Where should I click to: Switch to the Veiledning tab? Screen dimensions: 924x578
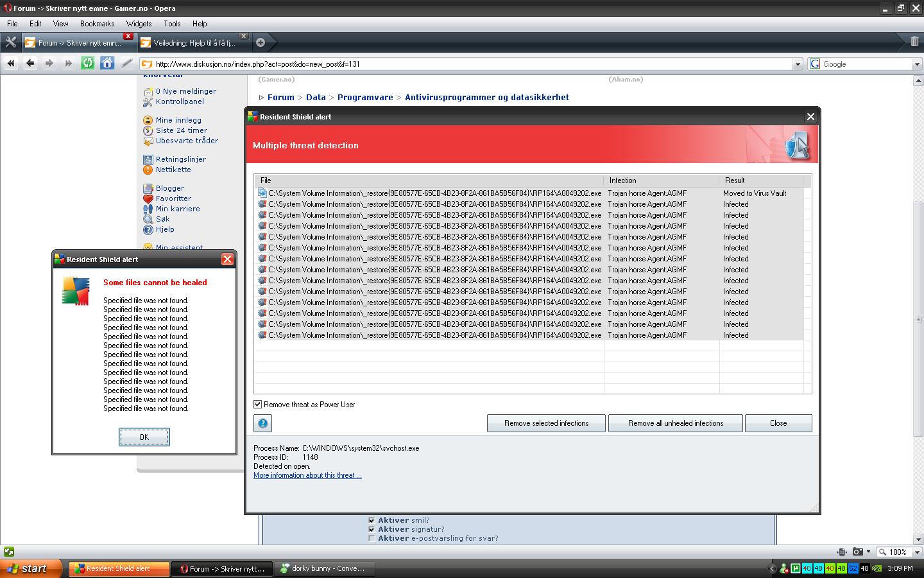(194, 43)
